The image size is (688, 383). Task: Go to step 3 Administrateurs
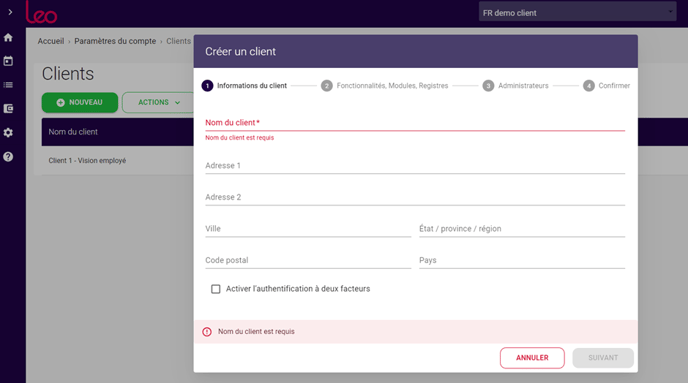516,86
